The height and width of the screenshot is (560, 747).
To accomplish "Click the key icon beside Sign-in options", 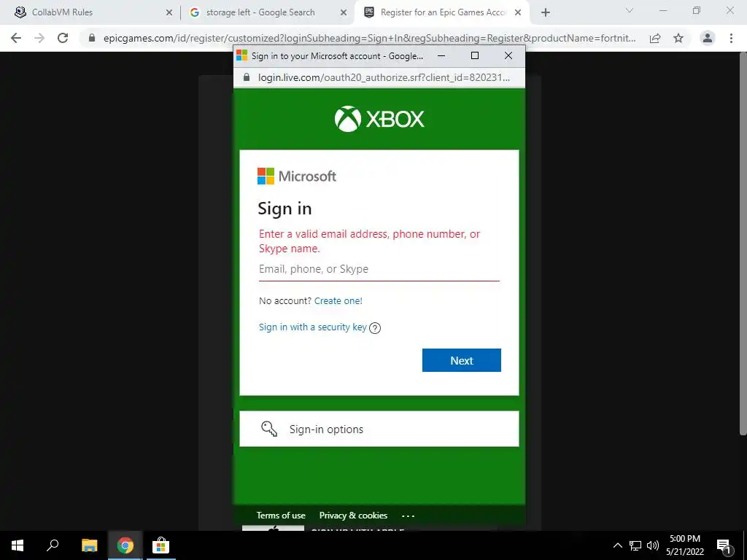I will pyautogui.click(x=269, y=429).
